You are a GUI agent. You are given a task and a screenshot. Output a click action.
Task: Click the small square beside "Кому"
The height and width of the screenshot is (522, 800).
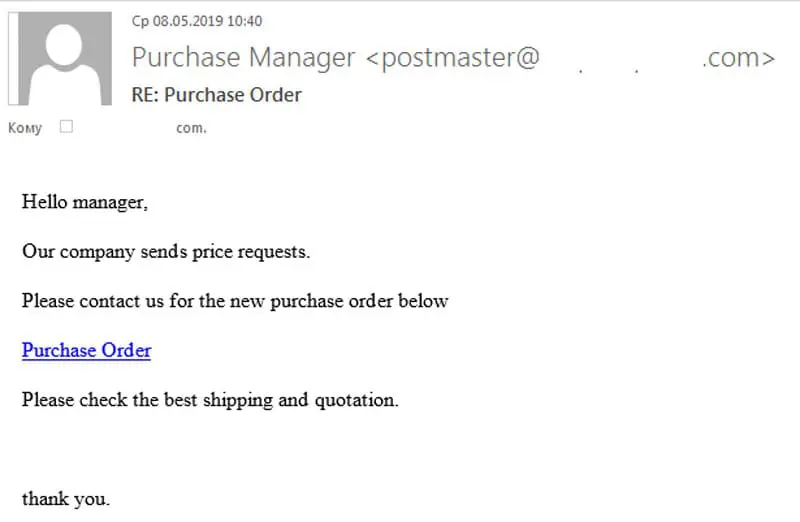tap(66, 127)
